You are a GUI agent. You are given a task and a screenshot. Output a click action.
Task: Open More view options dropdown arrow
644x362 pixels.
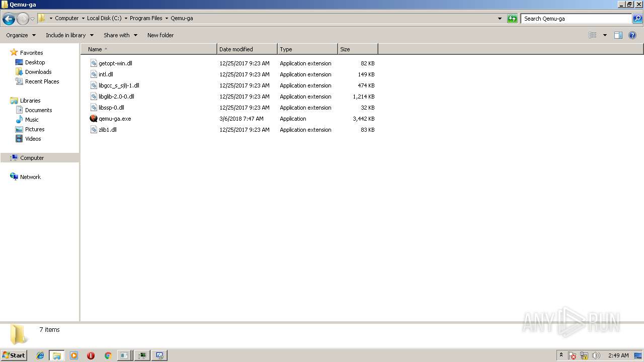pyautogui.click(x=605, y=35)
